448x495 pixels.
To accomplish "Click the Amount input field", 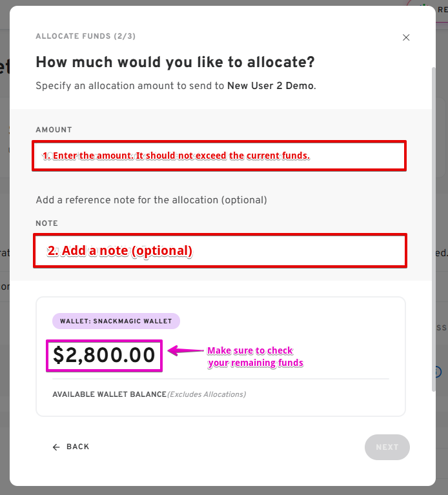I will [x=219, y=156].
